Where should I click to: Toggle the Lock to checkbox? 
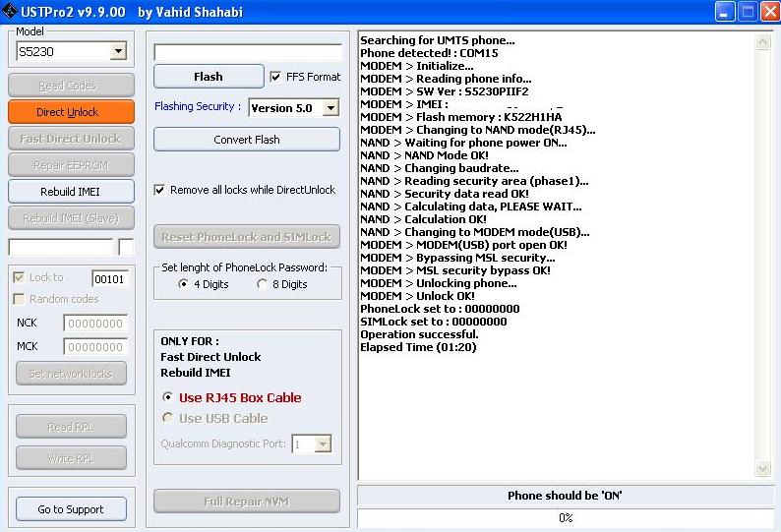(19, 277)
